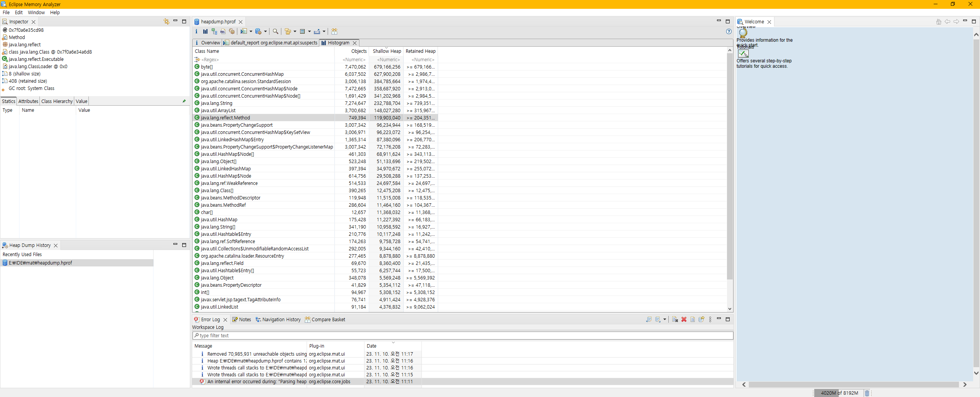The height and width of the screenshot is (397, 980).
Task: Expand group result dropdown arrow
Action: (x=295, y=31)
